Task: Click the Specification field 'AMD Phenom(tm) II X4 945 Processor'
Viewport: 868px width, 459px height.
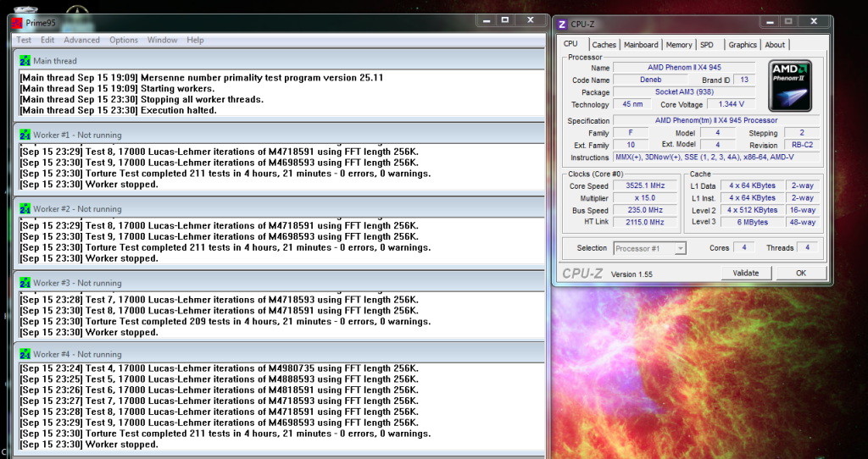Action: coord(716,120)
